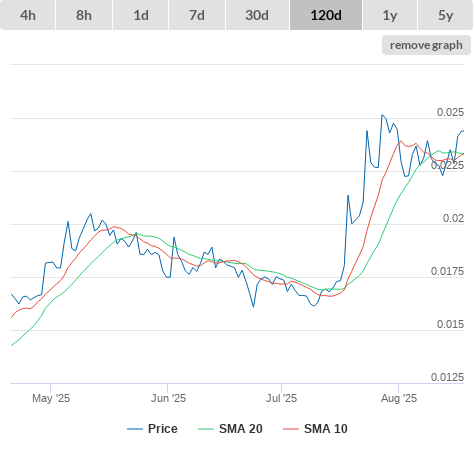Click the 0.0225 y-axis value
This screenshot has height=455, width=474.
tap(447, 165)
